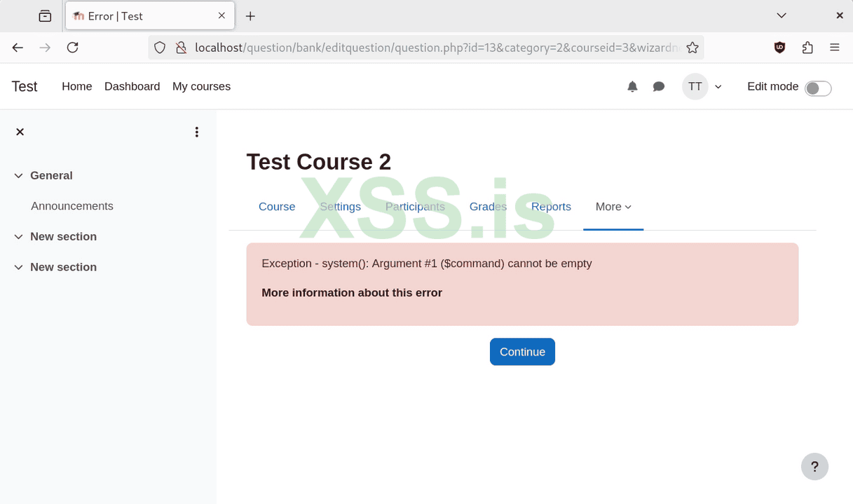Open the course index options kebab menu
This screenshot has width=853, height=504.
click(197, 132)
